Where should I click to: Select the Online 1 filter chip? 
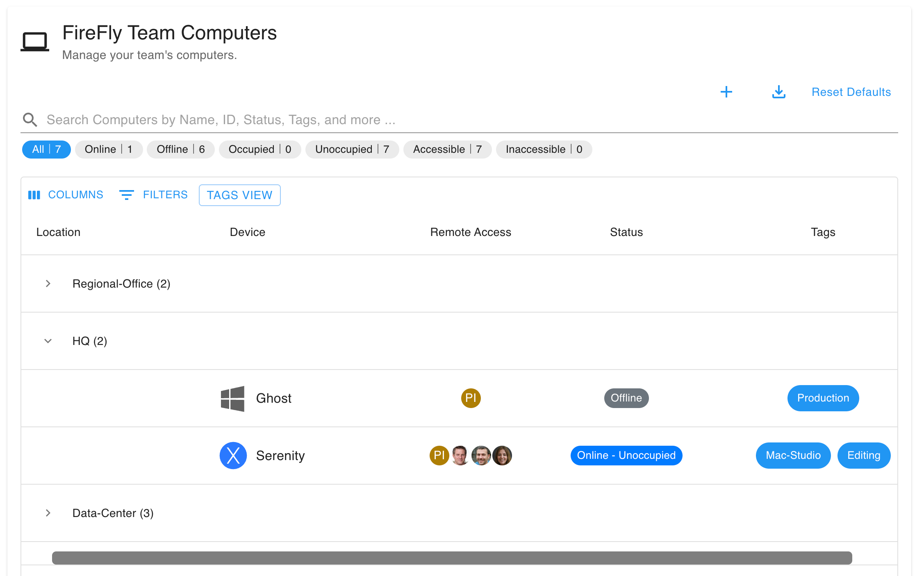click(109, 149)
